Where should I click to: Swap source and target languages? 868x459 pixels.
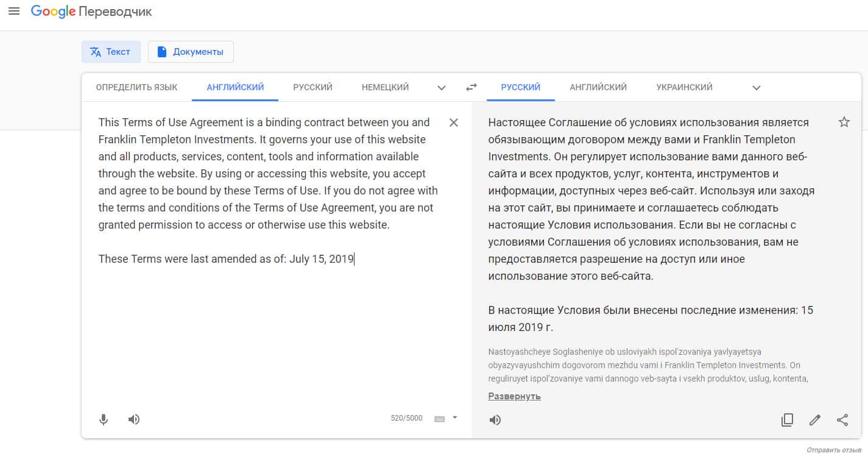[471, 87]
